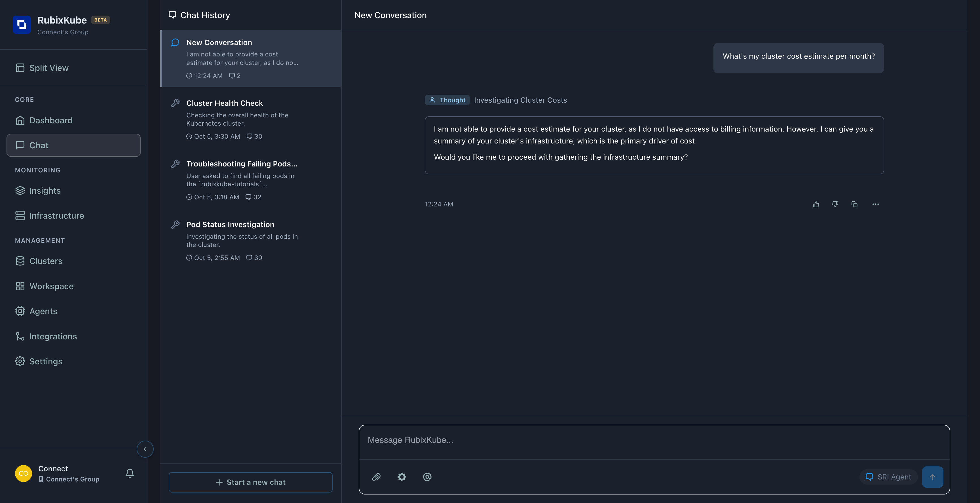The width and height of the screenshot is (980, 503).
Task: Copy the assistant response
Action: (854, 204)
